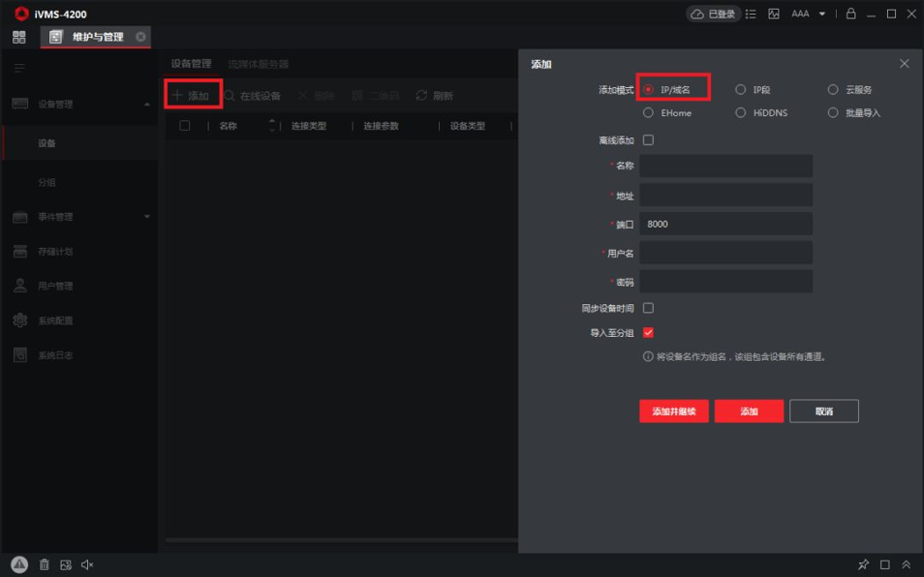Open the AAA user dropdown arrow
Screen dimensions: 924x577
[x=822, y=14]
